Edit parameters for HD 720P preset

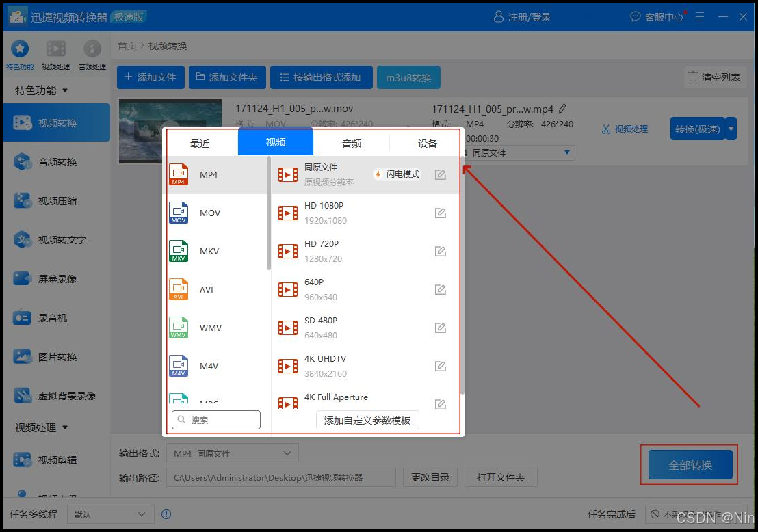(x=440, y=251)
